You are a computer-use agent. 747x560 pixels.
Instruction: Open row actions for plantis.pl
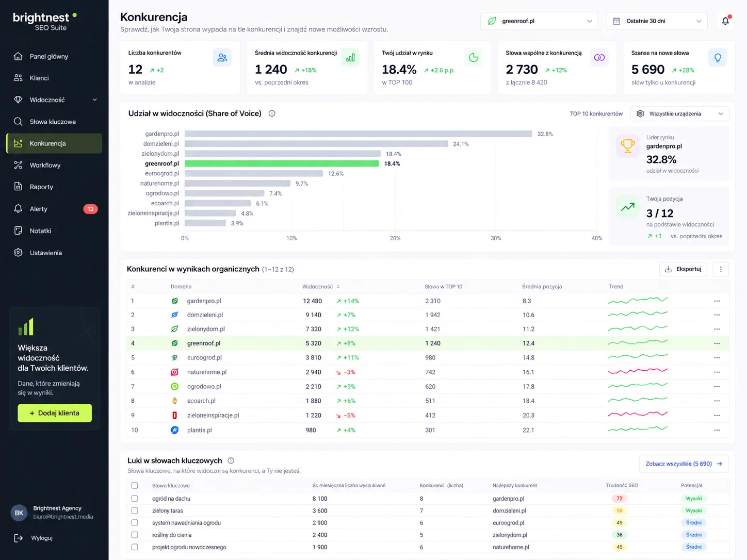(x=717, y=430)
